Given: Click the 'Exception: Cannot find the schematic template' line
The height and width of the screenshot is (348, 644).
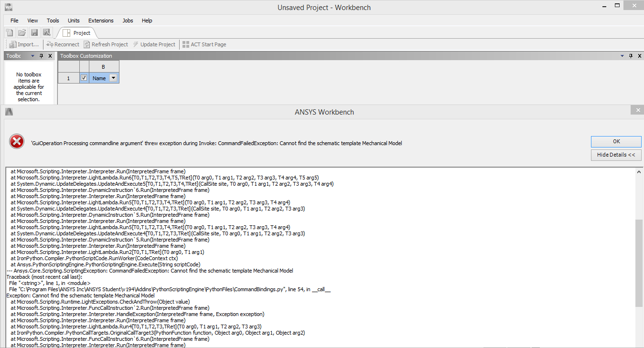Looking at the screenshot, I should pos(80,295).
